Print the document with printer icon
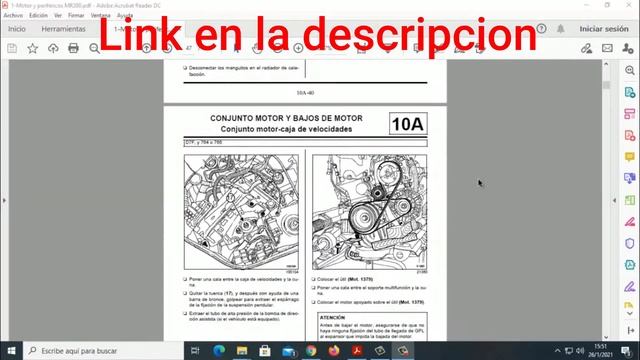640x360 pixels. [x=73, y=49]
